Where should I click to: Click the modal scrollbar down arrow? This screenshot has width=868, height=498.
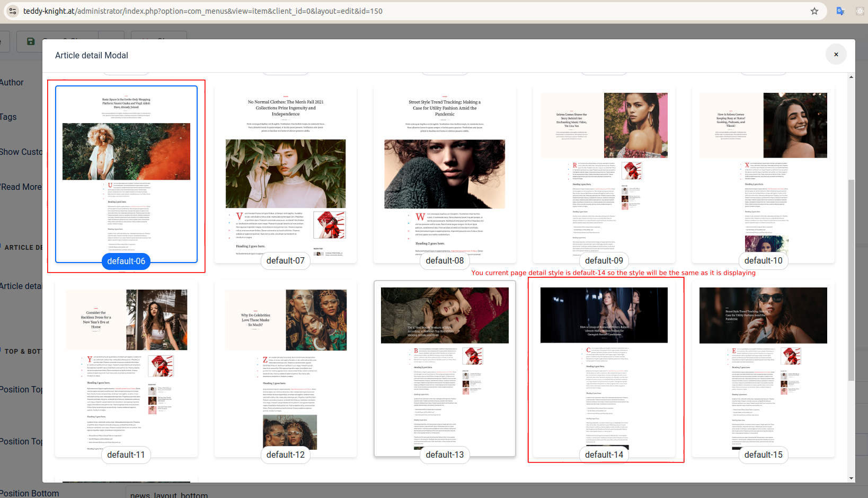click(851, 478)
